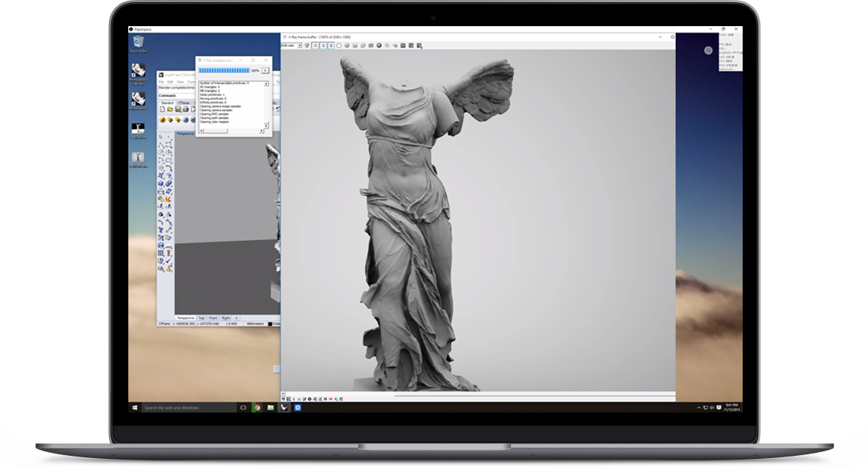868x470 pixels.
Task: Open Task View on the taskbar
Action: (x=243, y=408)
